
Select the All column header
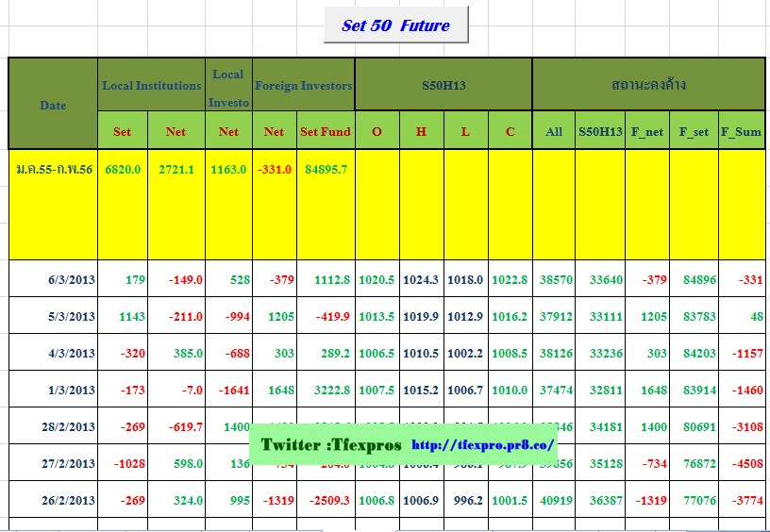pyautogui.click(x=554, y=131)
